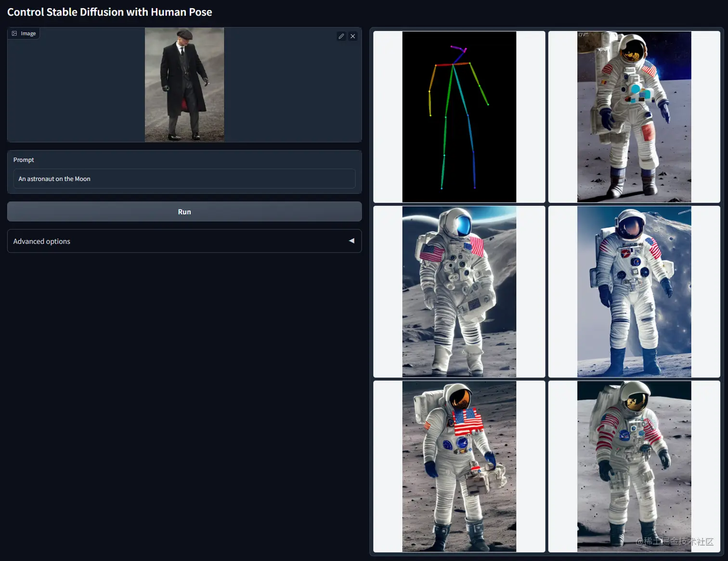Click the disclosure triangle next to Advanced options

click(x=351, y=241)
